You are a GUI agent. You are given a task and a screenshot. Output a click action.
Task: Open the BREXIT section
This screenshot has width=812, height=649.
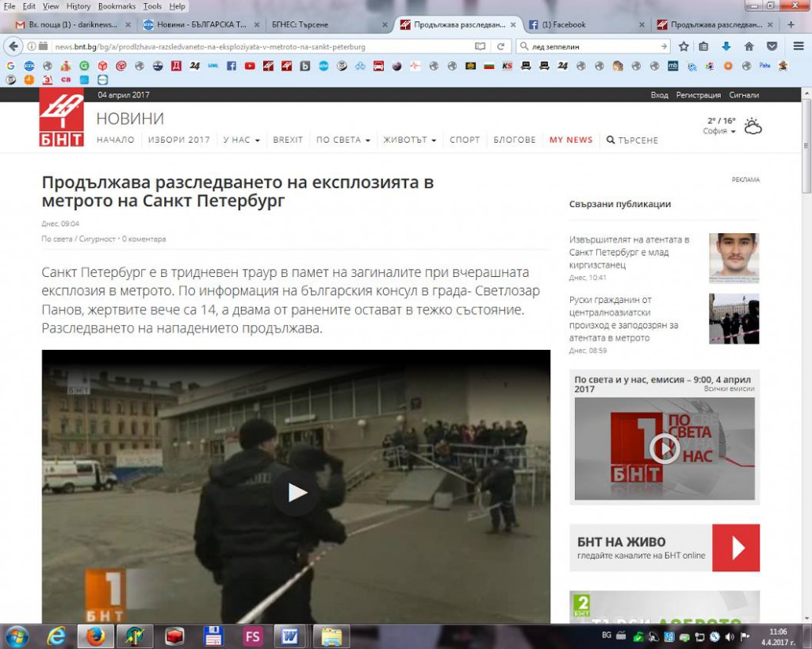pyautogui.click(x=287, y=140)
